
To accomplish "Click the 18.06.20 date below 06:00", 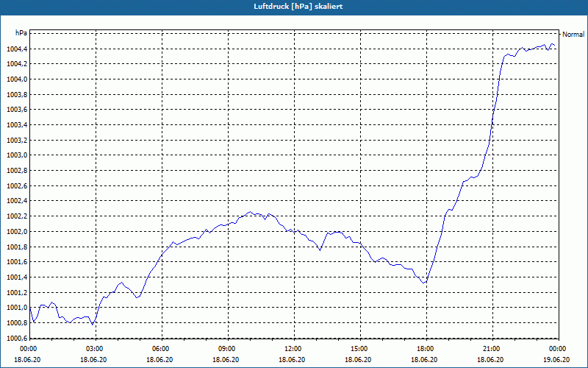I will point(159,359).
